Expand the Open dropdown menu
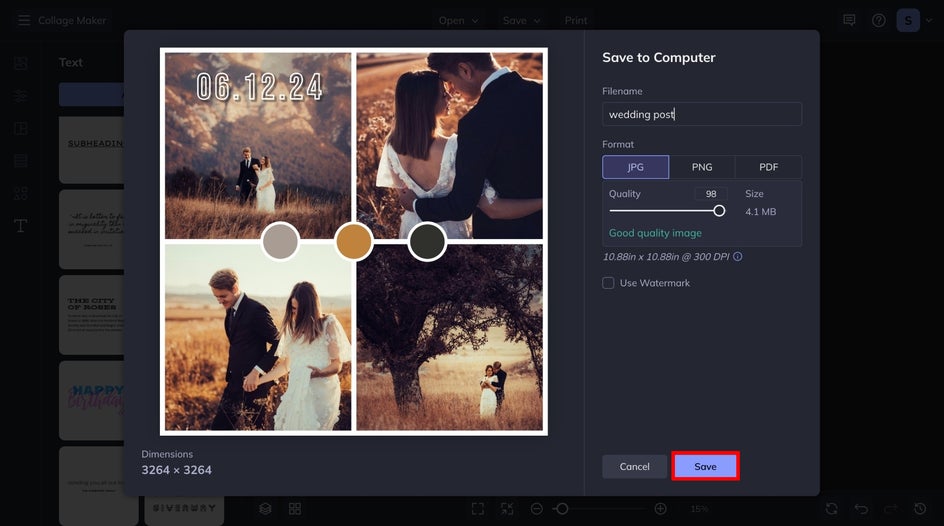This screenshot has width=944, height=526. point(458,20)
